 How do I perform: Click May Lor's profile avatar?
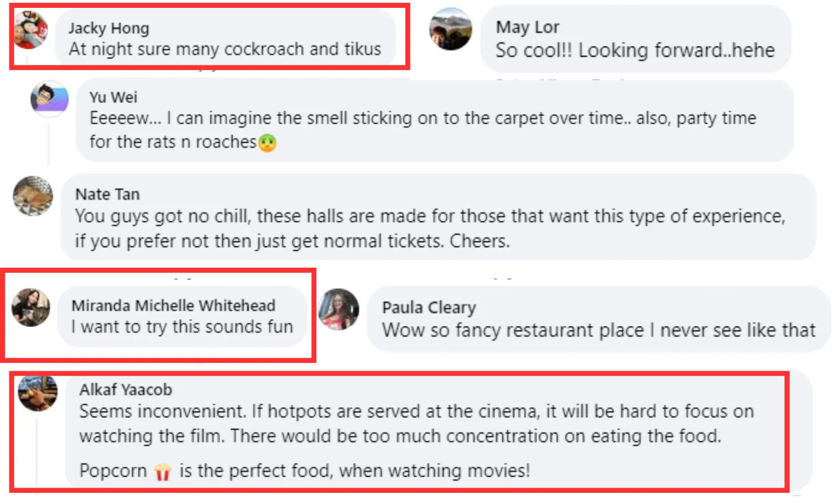point(451,29)
